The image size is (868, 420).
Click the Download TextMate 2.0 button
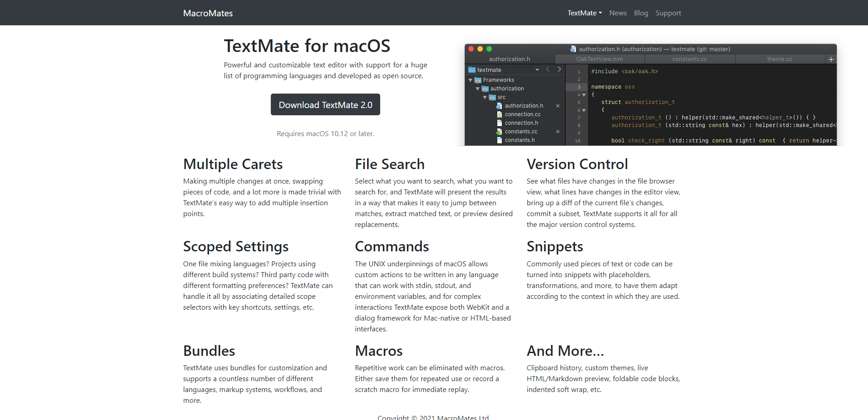pyautogui.click(x=325, y=104)
